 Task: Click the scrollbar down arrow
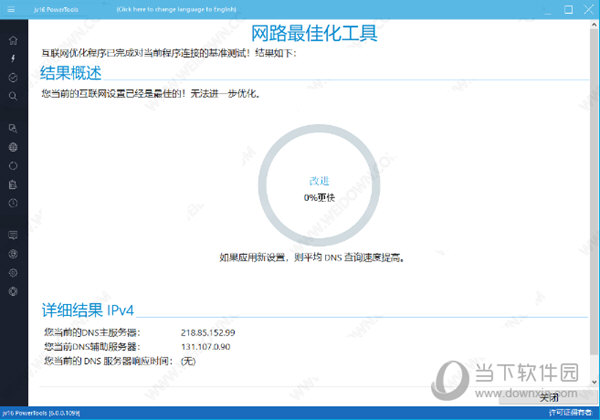595,382
